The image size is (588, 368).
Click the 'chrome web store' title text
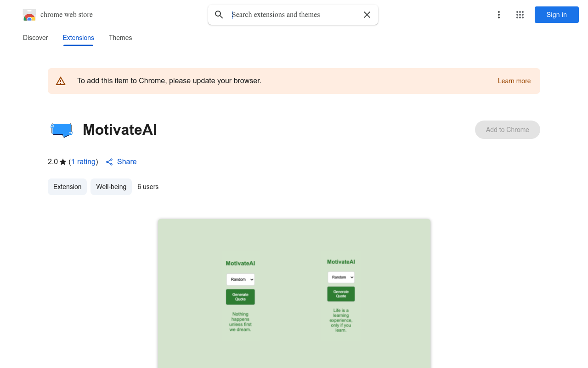[67, 15]
